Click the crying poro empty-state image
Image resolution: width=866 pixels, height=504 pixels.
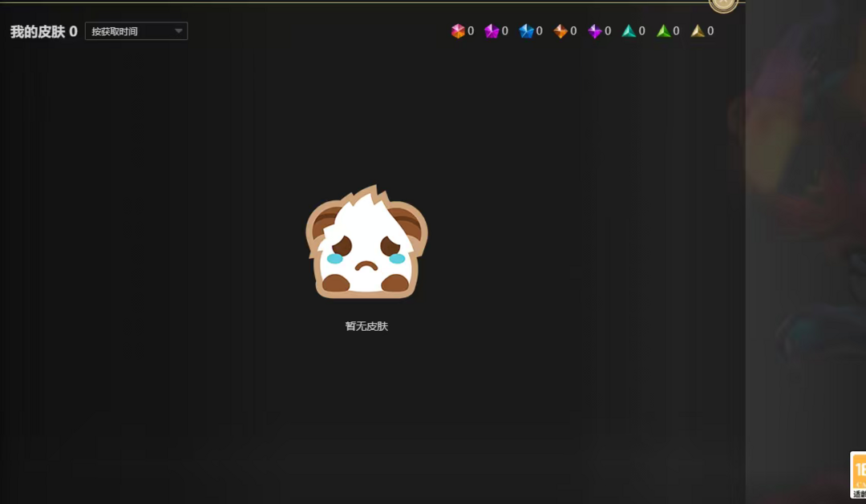point(366,242)
